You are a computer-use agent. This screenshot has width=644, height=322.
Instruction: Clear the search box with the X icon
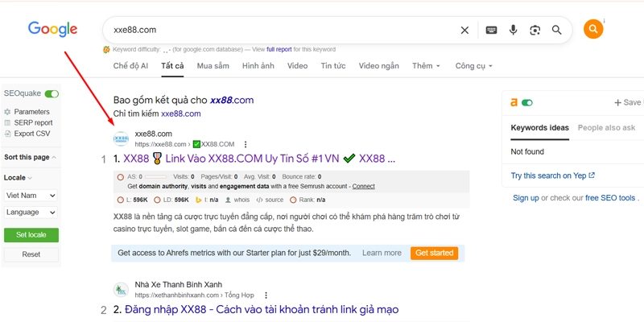tap(464, 31)
